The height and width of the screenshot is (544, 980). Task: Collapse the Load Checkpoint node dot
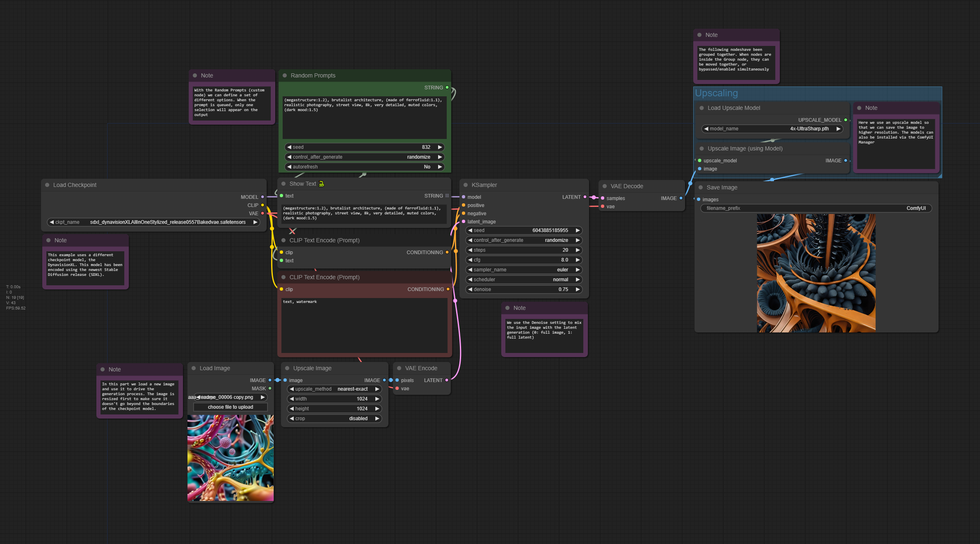coord(47,185)
